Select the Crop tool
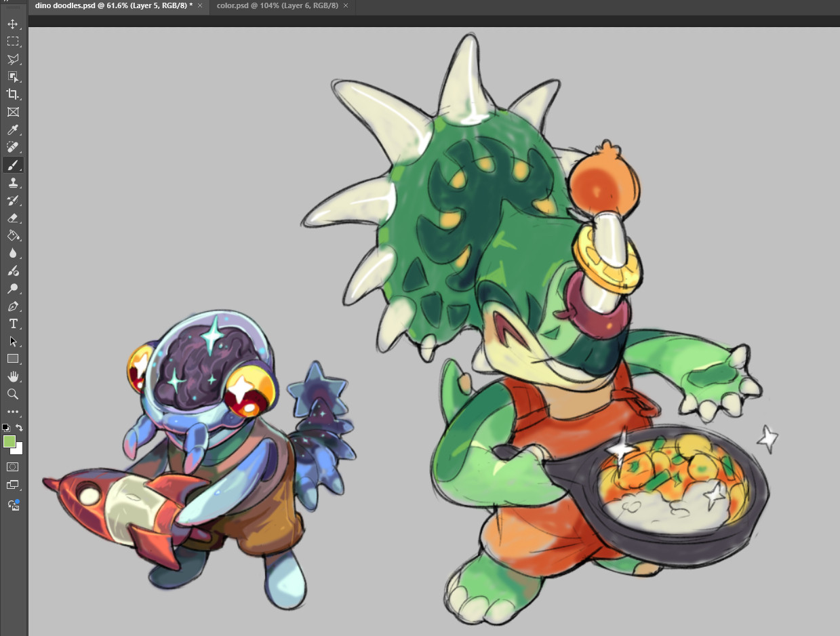840x636 pixels. click(x=13, y=94)
